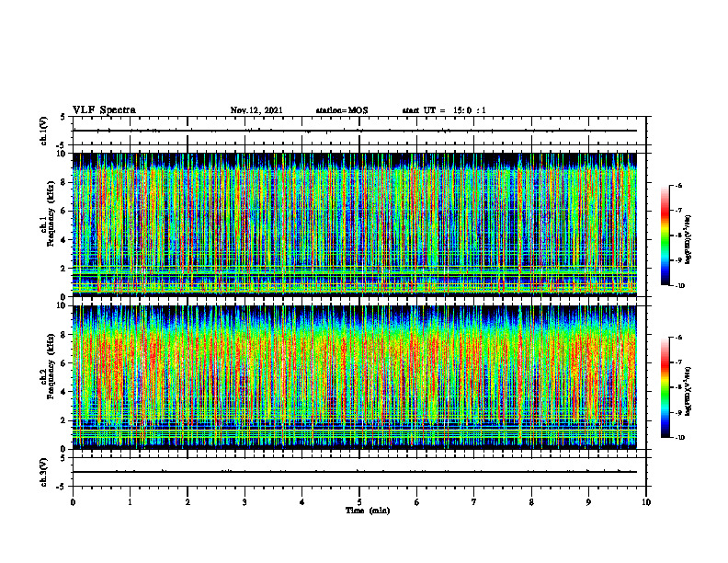Click the "VLF Spectra" plot title
728x563 pixels.
click(104, 110)
